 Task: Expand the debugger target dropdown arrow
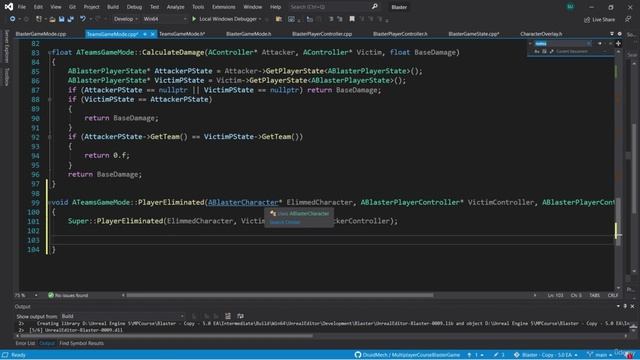[260, 19]
